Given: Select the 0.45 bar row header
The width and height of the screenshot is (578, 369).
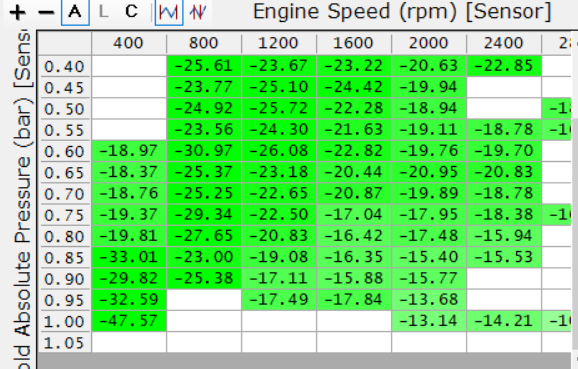Looking at the screenshot, I should pos(65,88).
